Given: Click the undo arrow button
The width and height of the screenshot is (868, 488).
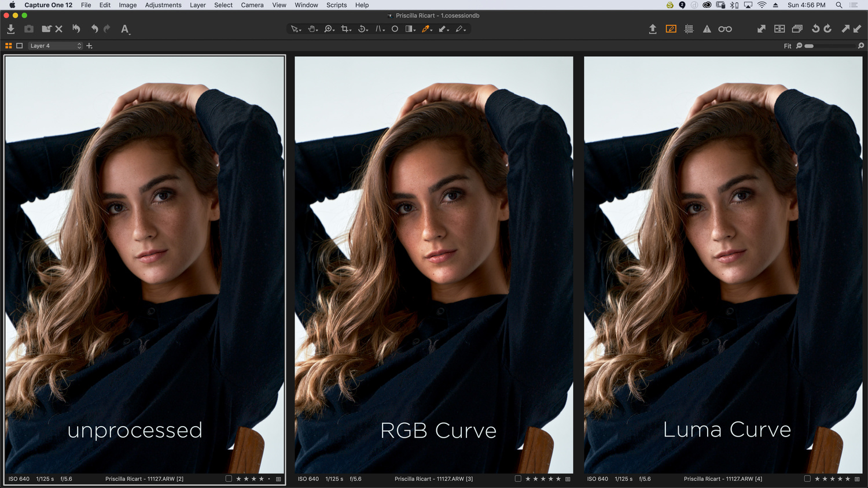Looking at the screenshot, I should point(94,28).
